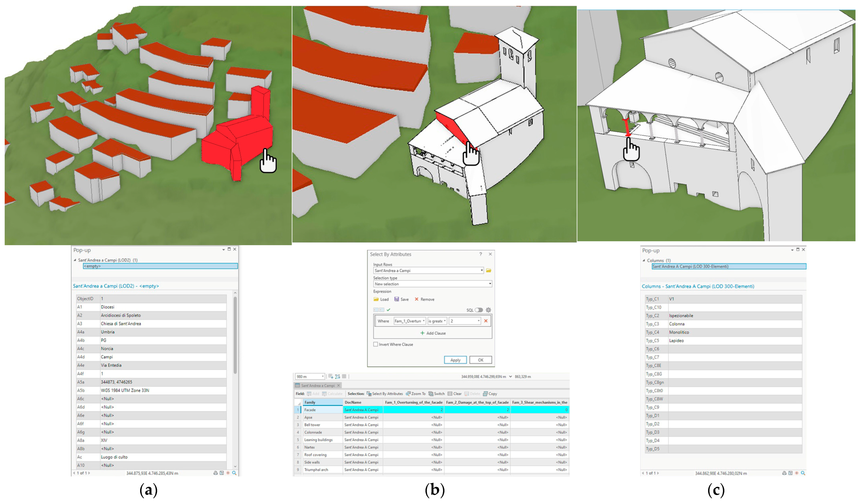Collapse Sant'Andrea a Campi (LOD2) tree node
The height and width of the screenshot is (504, 861).
pos(75,260)
